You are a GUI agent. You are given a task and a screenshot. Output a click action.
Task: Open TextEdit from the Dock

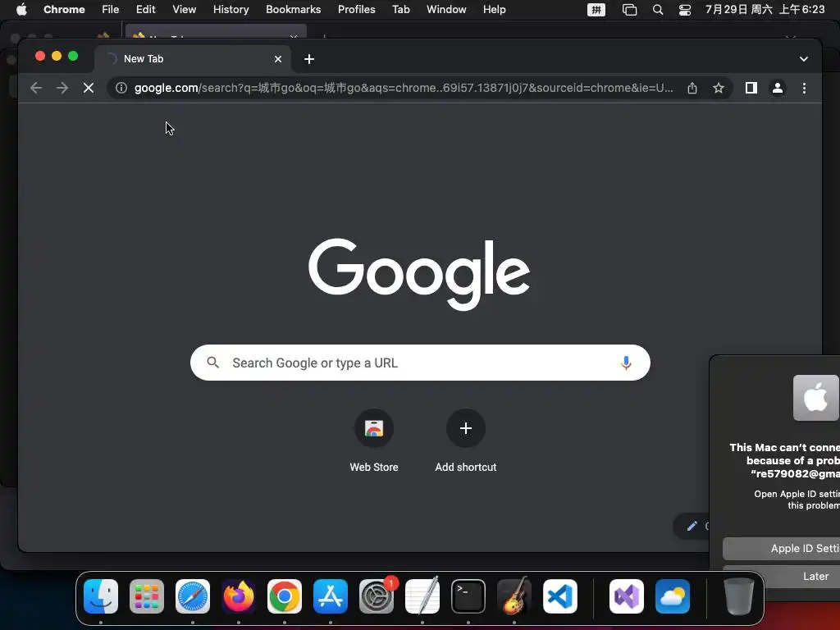pos(422,596)
